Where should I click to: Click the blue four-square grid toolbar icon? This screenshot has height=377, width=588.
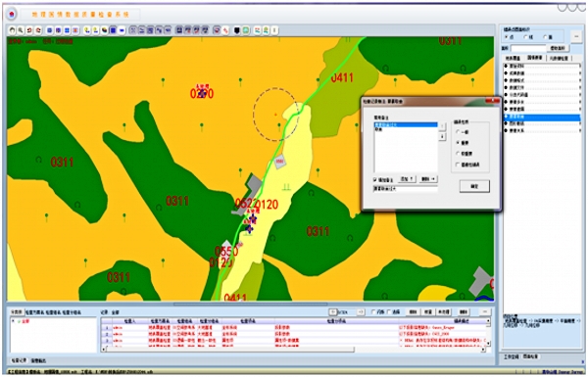coord(67,30)
